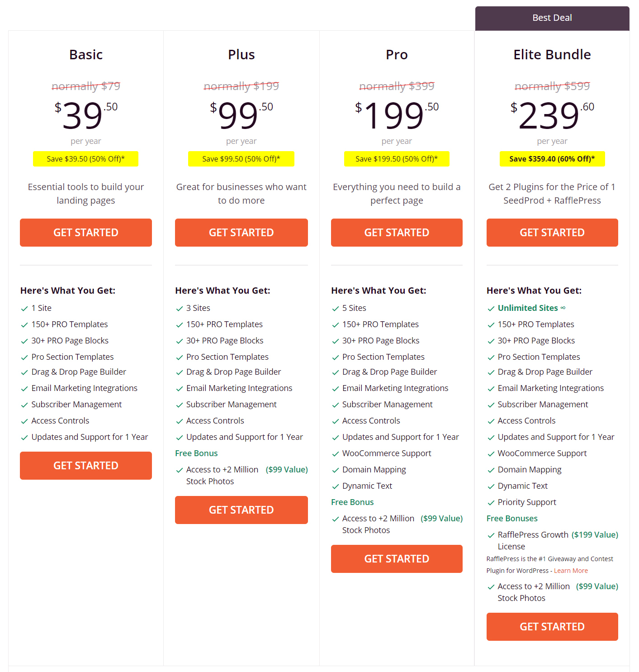
Task: Click the yellow Save $359.40 (60% Off) badge
Action: [x=552, y=159]
